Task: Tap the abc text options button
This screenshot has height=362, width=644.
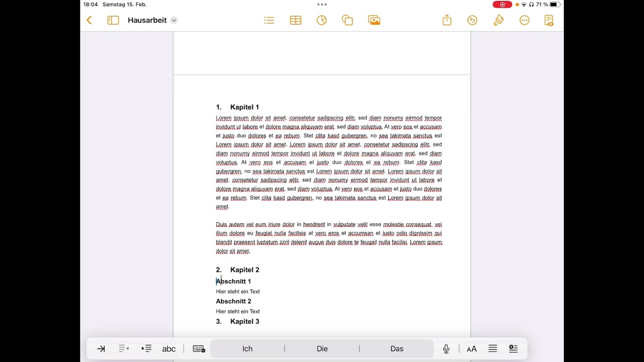Action: click(169, 348)
